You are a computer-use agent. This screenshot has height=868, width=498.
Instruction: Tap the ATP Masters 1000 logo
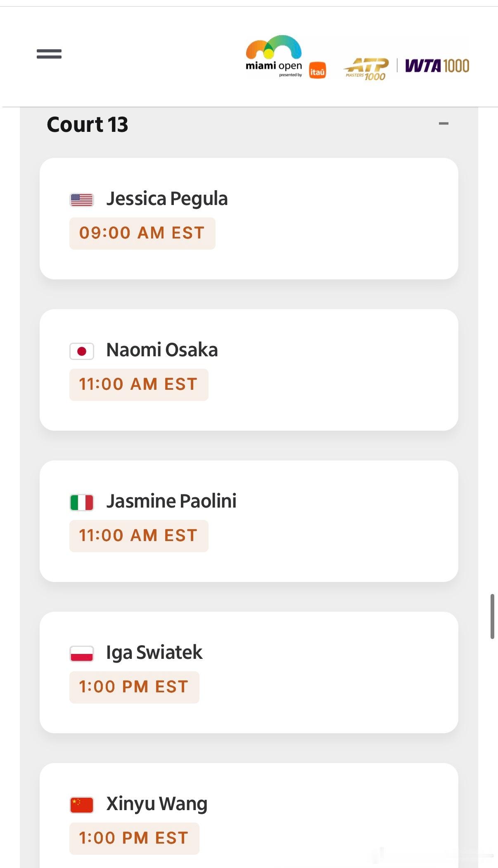click(x=366, y=69)
